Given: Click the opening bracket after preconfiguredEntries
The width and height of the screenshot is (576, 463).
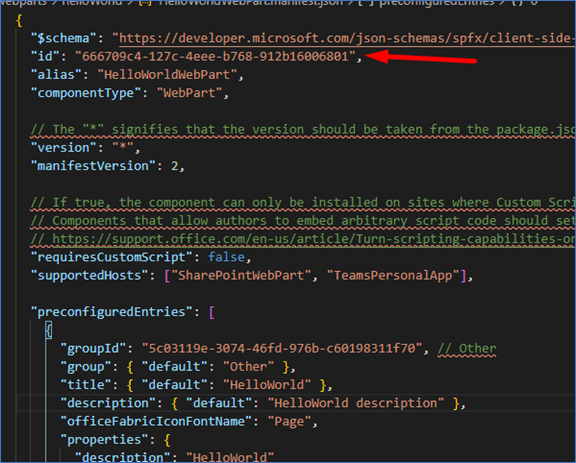Looking at the screenshot, I should click(212, 312).
